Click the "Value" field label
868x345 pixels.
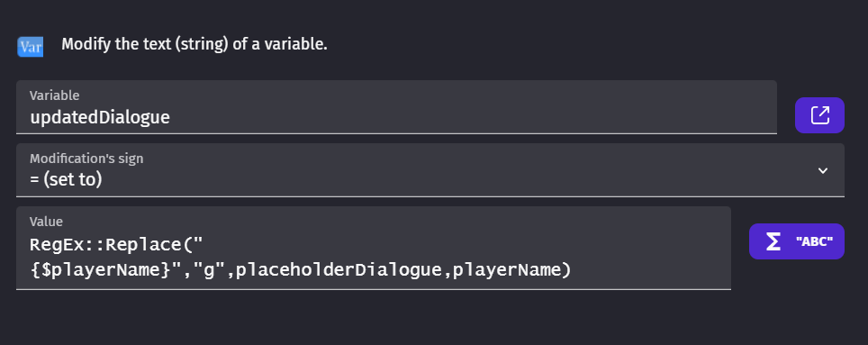pyautogui.click(x=46, y=222)
